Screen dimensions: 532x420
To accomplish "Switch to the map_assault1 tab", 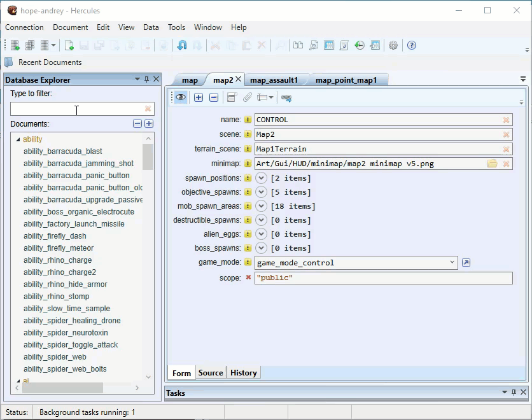I will [274, 80].
